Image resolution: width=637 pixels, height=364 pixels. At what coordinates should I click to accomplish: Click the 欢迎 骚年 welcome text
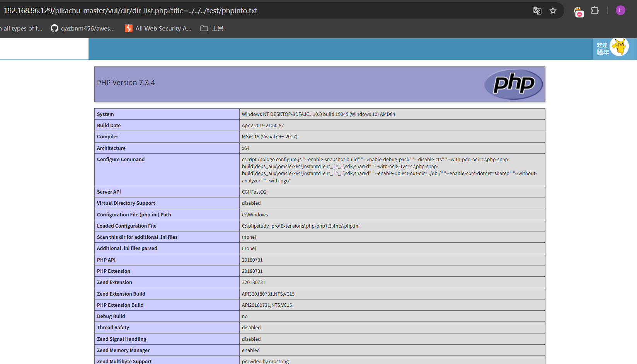[x=603, y=49]
